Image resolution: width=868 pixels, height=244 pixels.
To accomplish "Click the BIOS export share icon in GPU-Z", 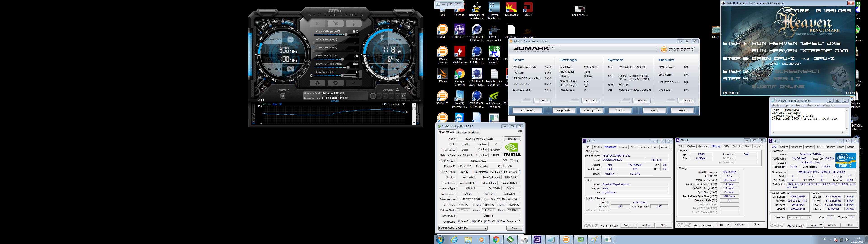I will pos(505,161).
